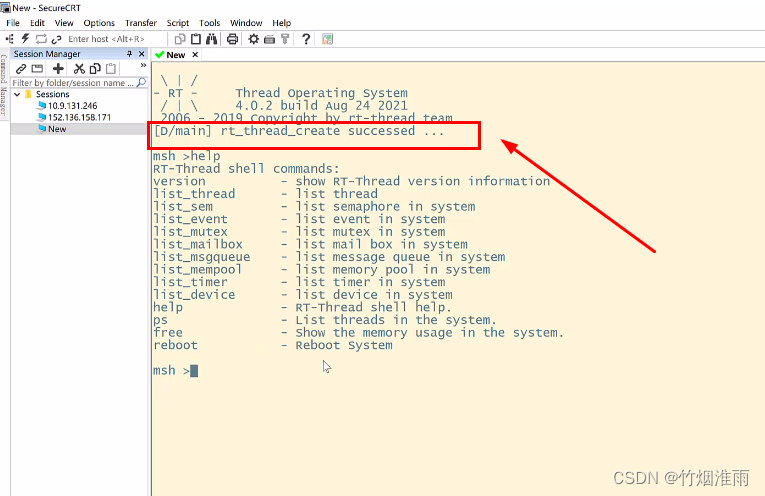The width and height of the screenshot is (765, 496).
Task: Open the Help menu
Action: [x=282, y=23]
